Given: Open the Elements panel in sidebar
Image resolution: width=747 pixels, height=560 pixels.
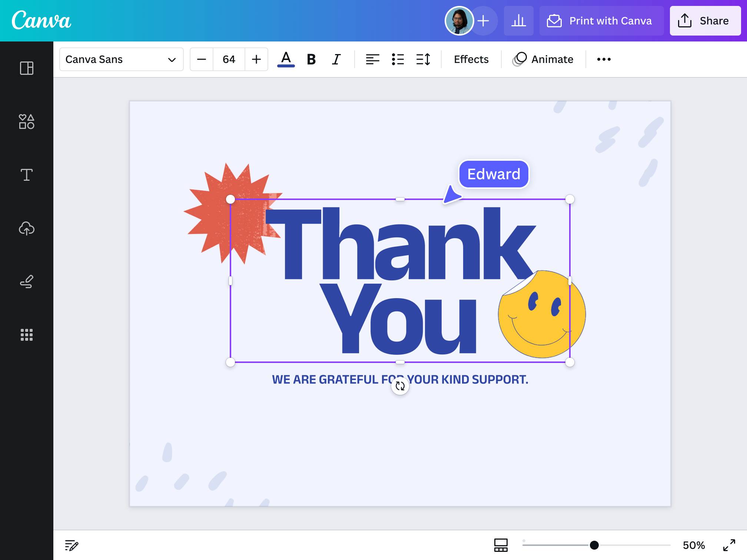Looking at the screenshot, I should [26, 121].
